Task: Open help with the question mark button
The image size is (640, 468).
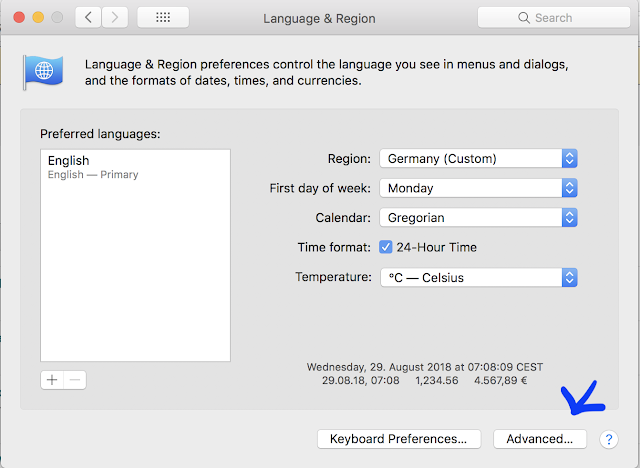Action: pos(607,439)
